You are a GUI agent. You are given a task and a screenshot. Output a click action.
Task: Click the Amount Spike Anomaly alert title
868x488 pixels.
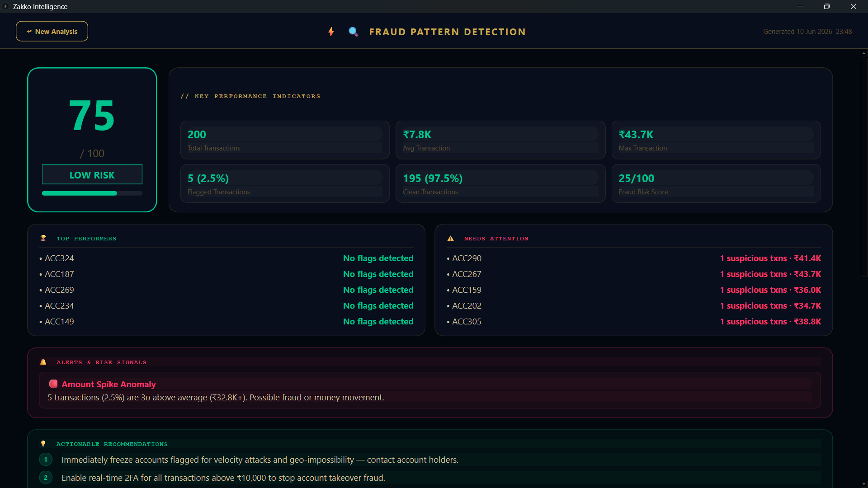[108, 384]
